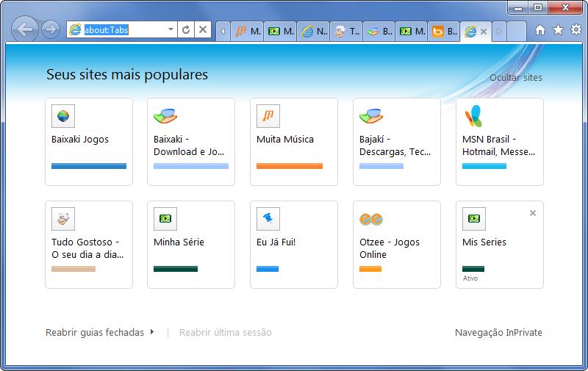Switch to the Muita Música tab with note icon
This screenshot has width=588, height=371.
click(x=247, y=31)
